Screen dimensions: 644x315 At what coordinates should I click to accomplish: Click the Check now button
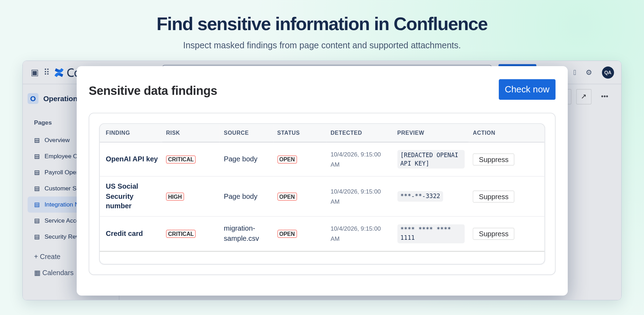pyautogui.click(x=527, y=89)
